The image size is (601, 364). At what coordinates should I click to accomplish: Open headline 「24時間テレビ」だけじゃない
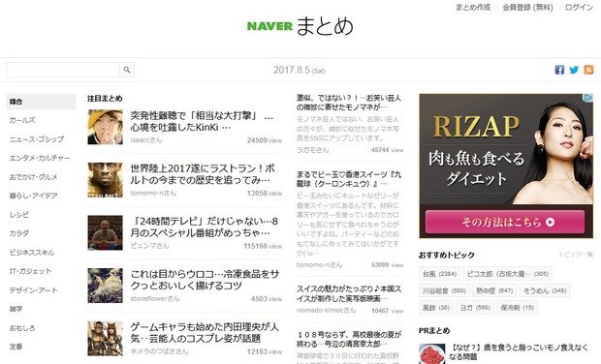coord(205,227)
